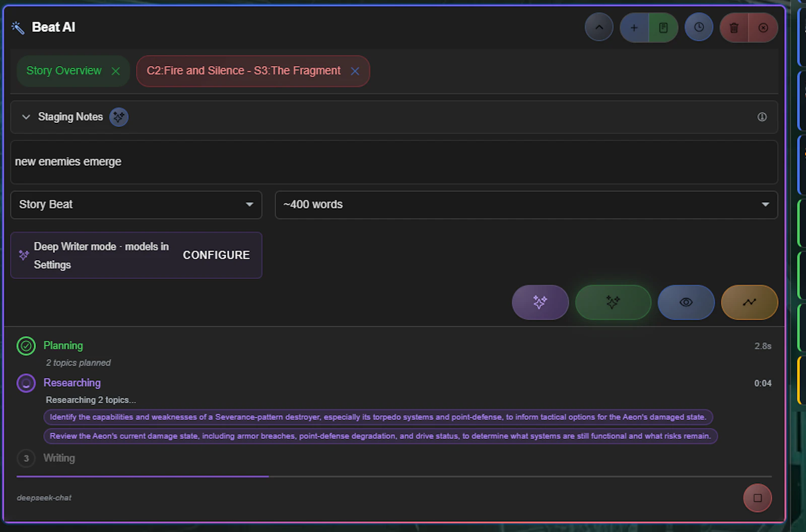Remove the Story Overview tag via X
Screen dimensions: 806x532
[x=116, y=71]
